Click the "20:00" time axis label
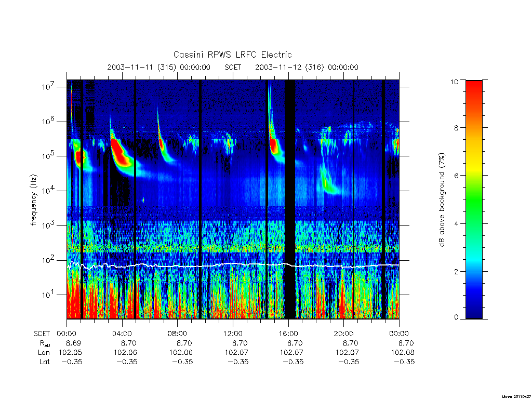The width and height of the screenshot is (532, 399). [x=344, y=334]
